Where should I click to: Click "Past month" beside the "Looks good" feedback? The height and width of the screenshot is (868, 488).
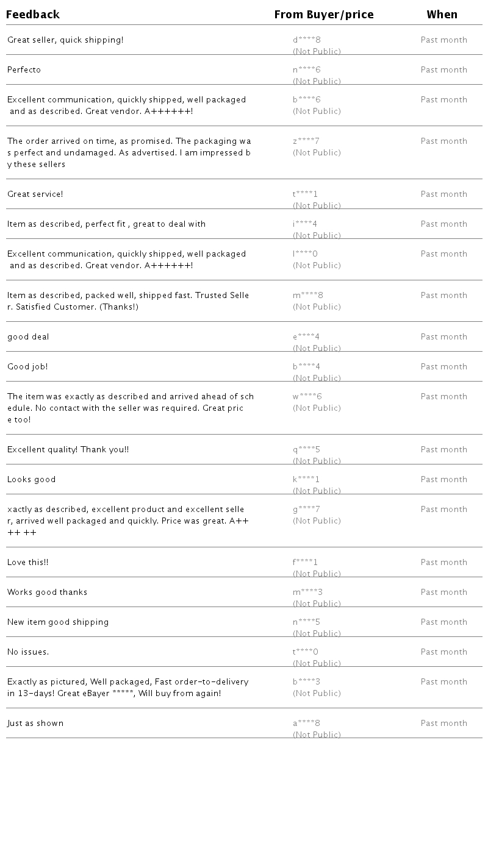click(x=443, y=480)
